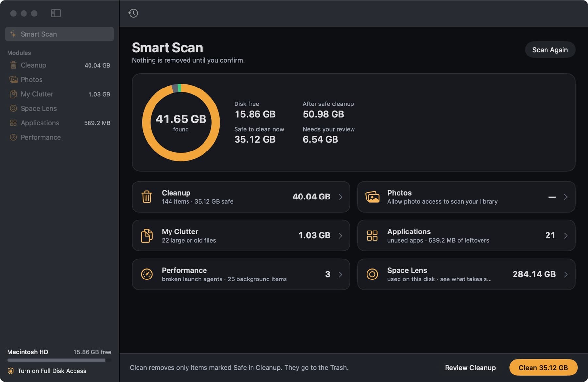This screenshot has height=382, width=588.
Task: Select Smart Scan in the sidebar
Action: click(59, 34)
